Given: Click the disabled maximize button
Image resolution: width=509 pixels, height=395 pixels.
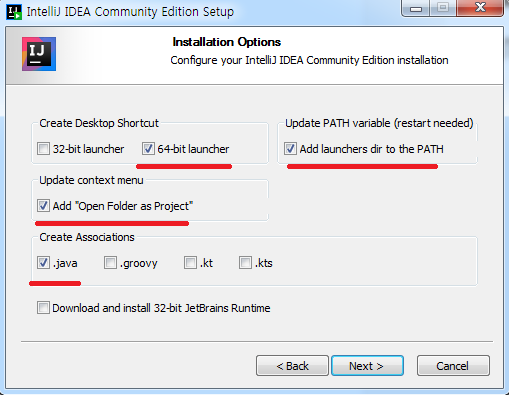Looking at the screenshot, I should [x=443, y=8].
